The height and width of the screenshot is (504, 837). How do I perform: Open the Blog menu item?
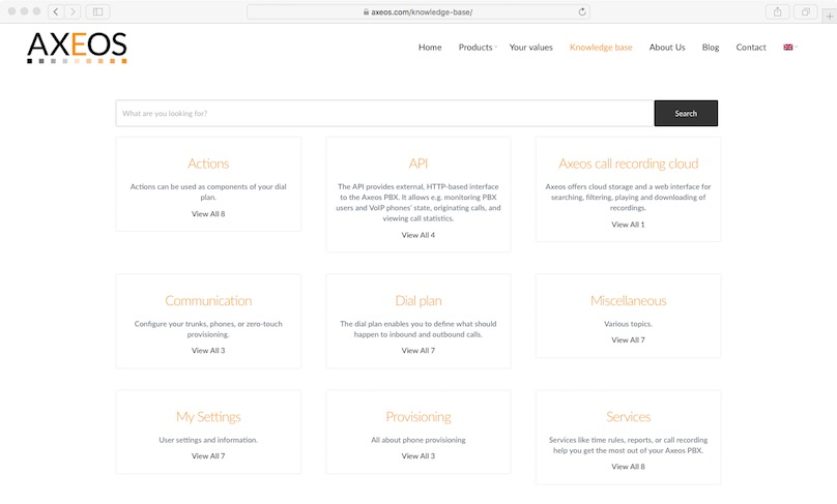point(710,47)
